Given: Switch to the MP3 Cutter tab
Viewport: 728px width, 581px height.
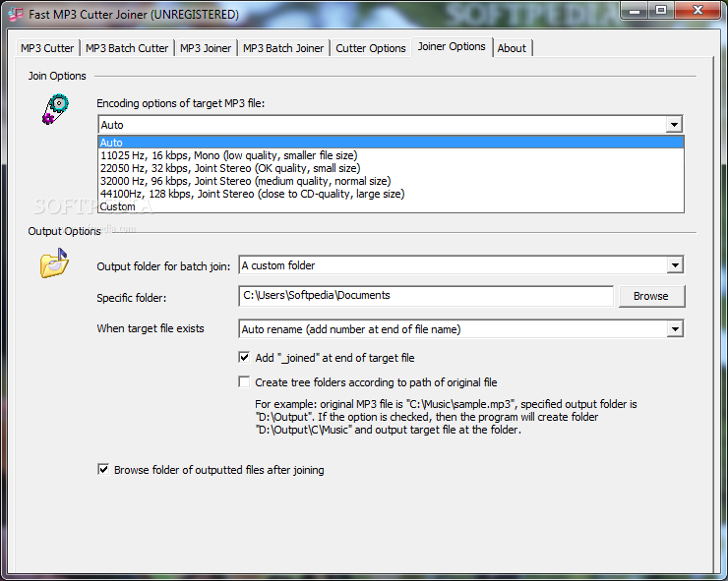Looking at the screenshot, I should (x=47, y=48).
